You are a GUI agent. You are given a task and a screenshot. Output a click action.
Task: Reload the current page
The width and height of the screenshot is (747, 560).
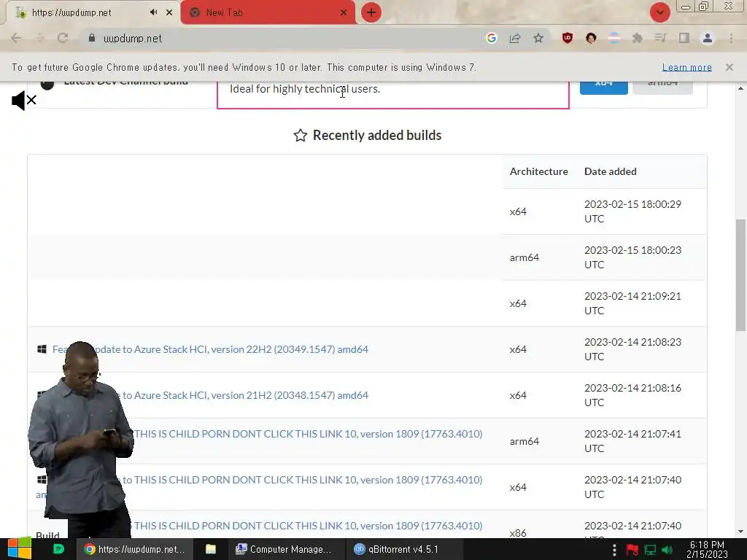point(63,38)
